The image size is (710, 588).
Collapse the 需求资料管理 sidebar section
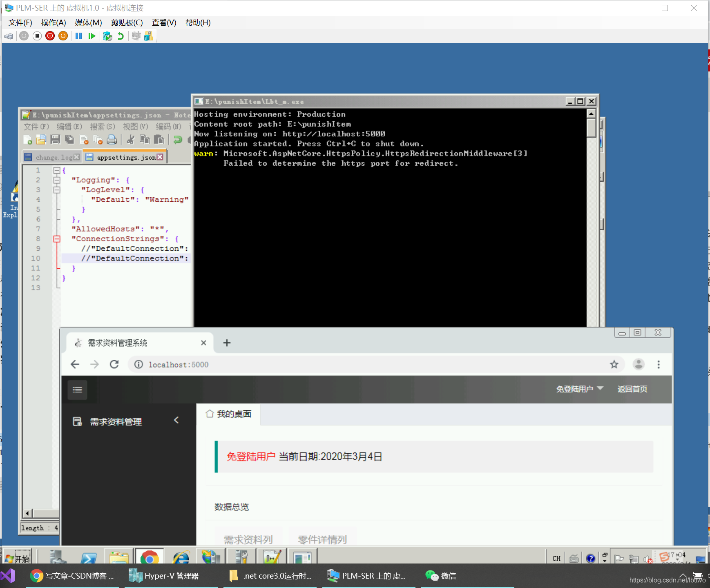[176, 420]
